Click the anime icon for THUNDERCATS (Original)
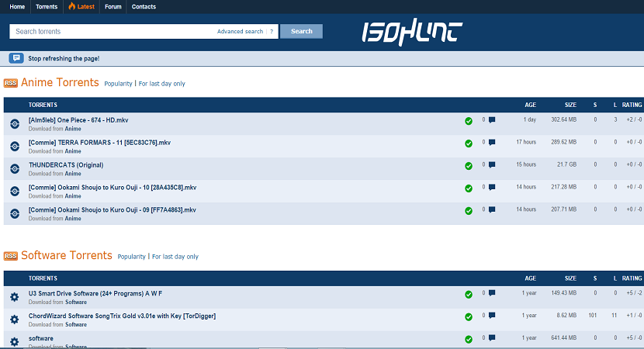The image size is (644, 349). (15, 169)
